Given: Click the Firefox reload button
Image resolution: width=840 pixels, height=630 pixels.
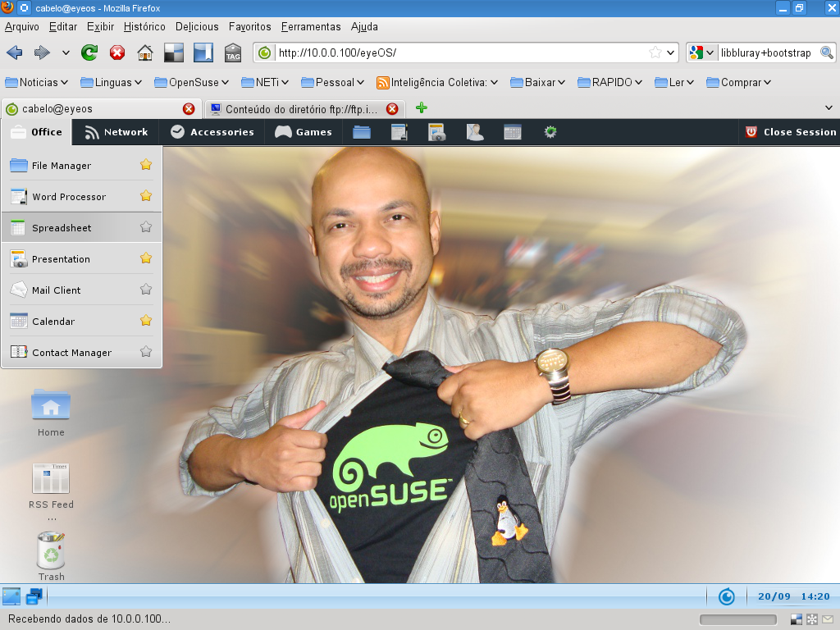Looking at the screenshot, I should pos(89,53).
